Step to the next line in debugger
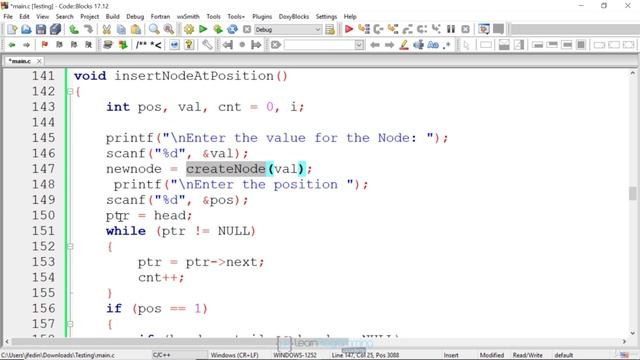Image resolution: width=640 pixels, height=360 pixels. [378, 29]
